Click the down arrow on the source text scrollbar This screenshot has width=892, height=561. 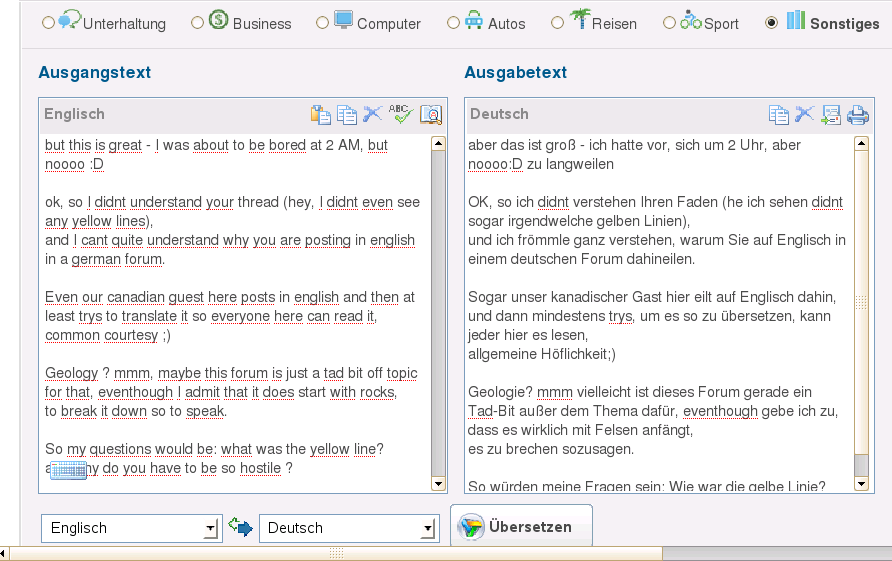(x=438, y=484)
